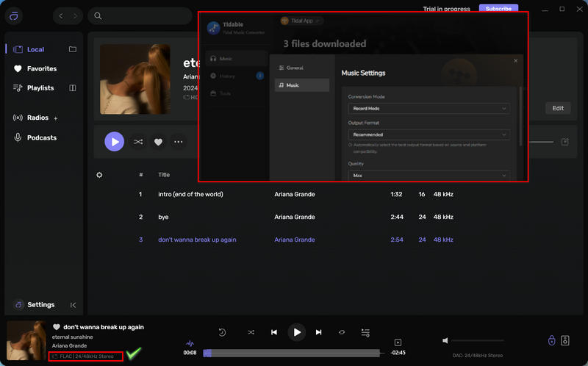Close the Music Settings dialog in Tidabie

(516, 61)
